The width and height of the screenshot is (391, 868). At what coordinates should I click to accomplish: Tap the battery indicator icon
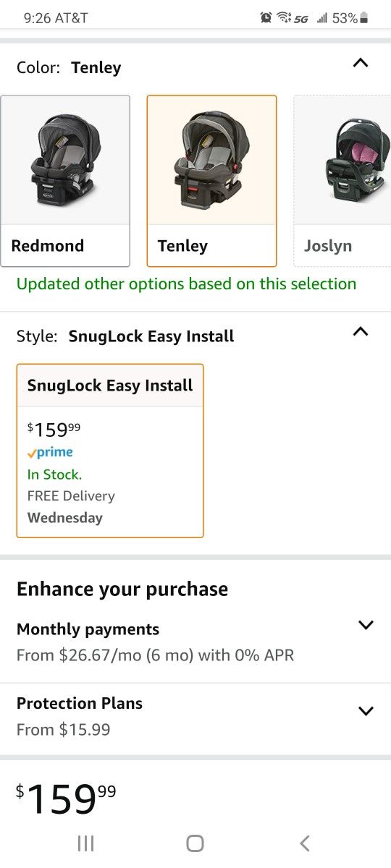364,17
